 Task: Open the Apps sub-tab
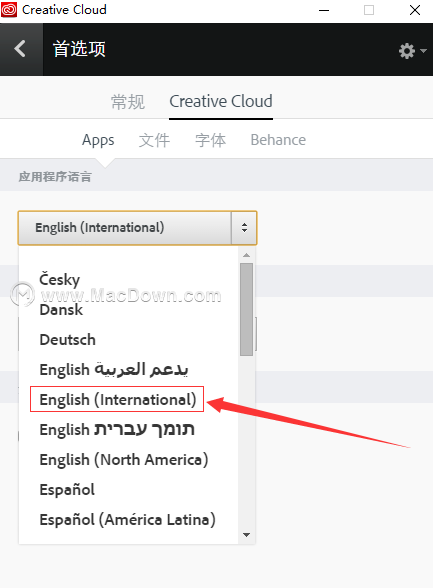pyautogui.click(x=98, y=140)
